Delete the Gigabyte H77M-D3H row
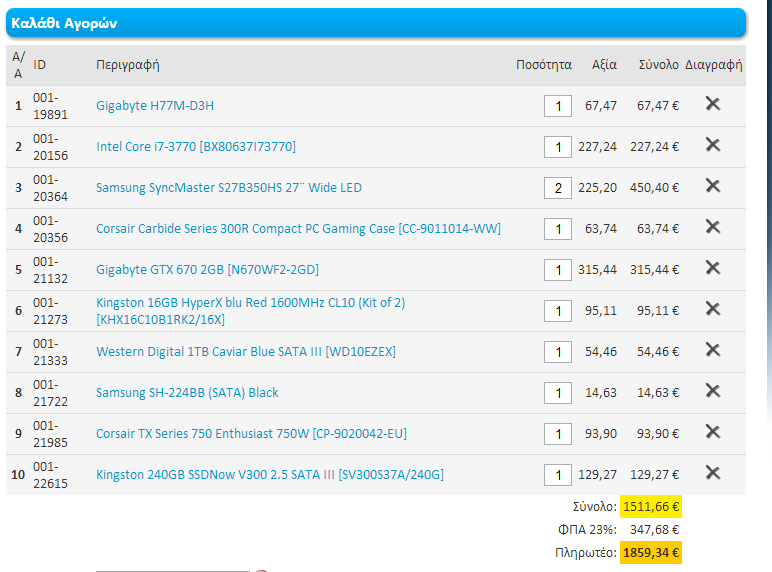Image resolution: width=772 pixels, height=572 pixels. pos(713,104)
